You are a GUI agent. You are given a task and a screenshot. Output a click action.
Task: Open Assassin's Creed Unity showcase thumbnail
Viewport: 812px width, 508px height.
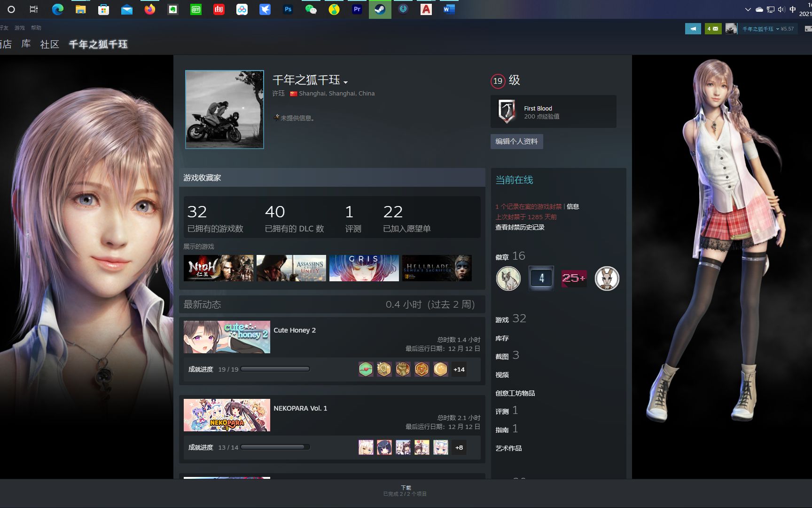pyautogui.click(x=291, y=268)
